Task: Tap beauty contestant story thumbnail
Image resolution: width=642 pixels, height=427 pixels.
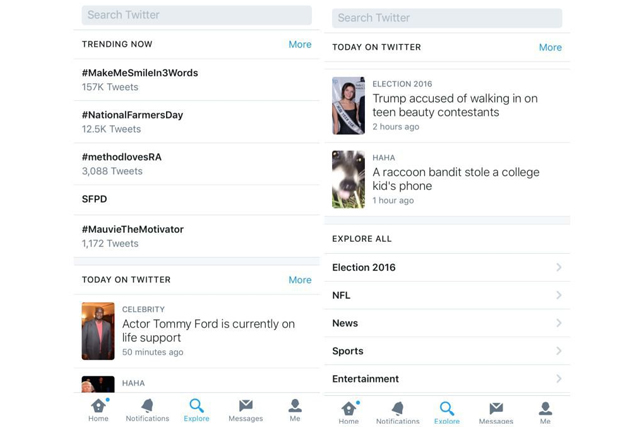Action: 348,106
